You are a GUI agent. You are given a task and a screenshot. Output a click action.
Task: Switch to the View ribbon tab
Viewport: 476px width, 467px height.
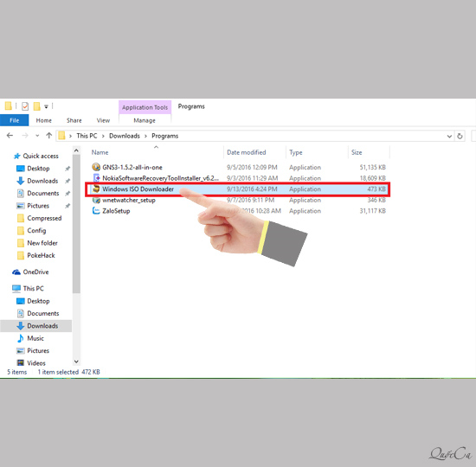click(103, 120)
